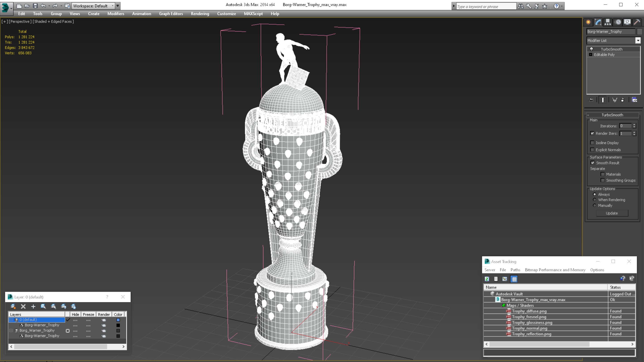The image size is (644, 362).
Task: Click the Open File icon
Action: (x=27, y=6)
